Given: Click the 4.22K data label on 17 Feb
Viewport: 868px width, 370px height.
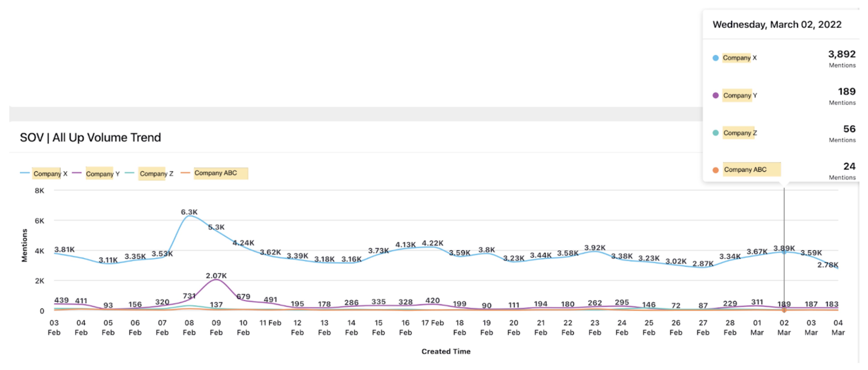Looking at the screenshot, I should point(432,243).
